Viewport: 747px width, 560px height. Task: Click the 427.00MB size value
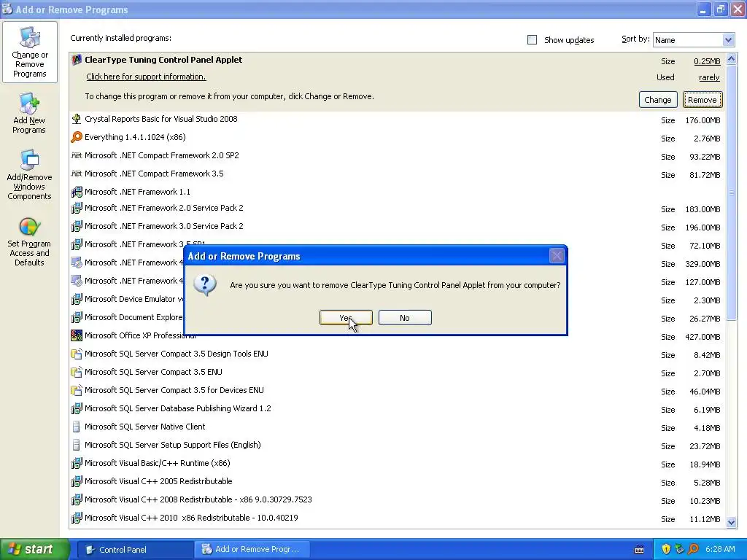click(703, 337)
